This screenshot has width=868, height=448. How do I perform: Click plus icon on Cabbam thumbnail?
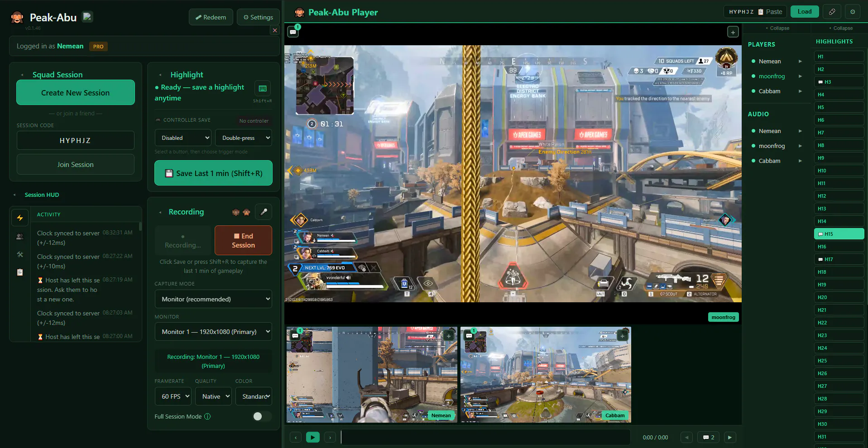click(623, 335)
